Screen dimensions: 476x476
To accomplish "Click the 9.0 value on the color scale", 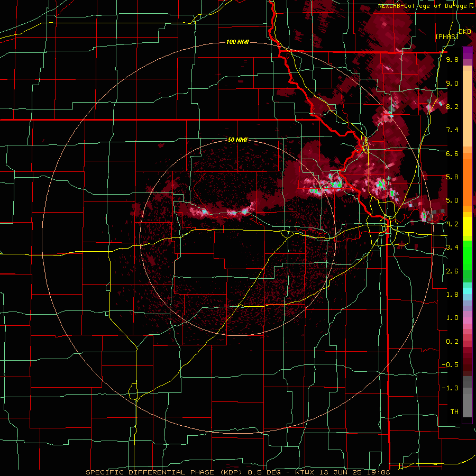I will coord(452,83).
